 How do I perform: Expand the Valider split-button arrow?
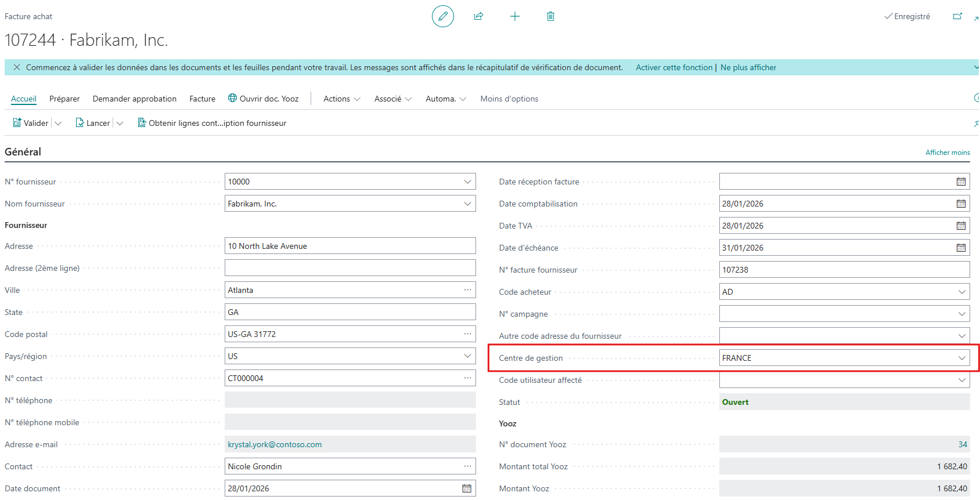58,123
